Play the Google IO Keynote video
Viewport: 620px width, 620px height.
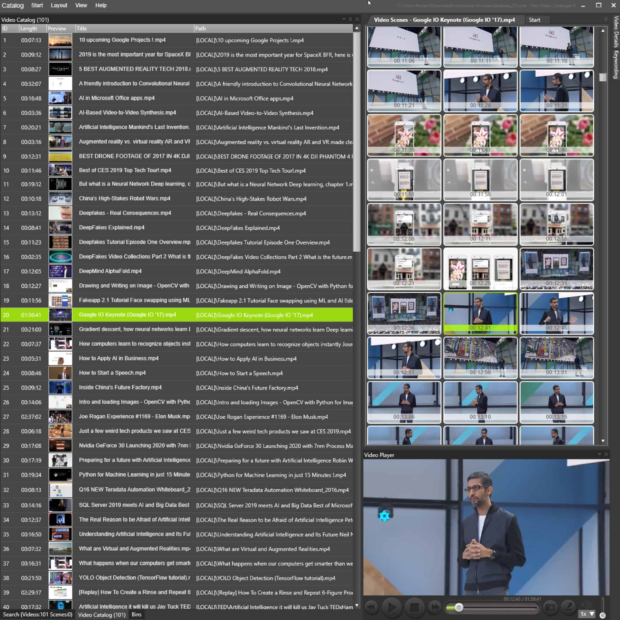click(x=392, y=607)
